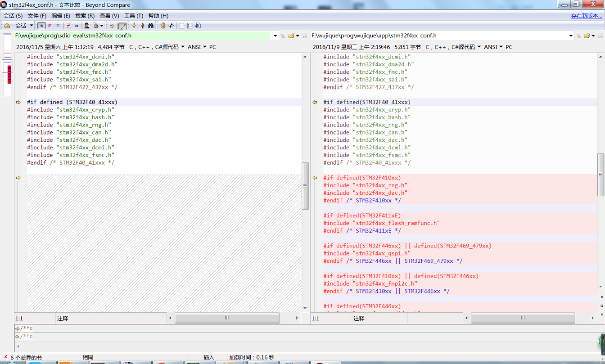
Task: Click right pane vertical scrollbar thumb
Action: click(x=601, y=175)
